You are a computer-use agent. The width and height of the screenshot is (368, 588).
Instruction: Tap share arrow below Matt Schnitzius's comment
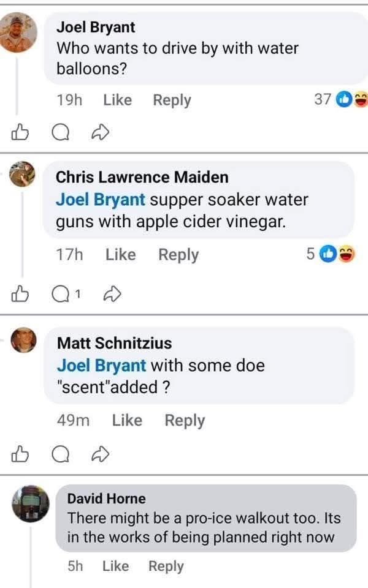99,454
